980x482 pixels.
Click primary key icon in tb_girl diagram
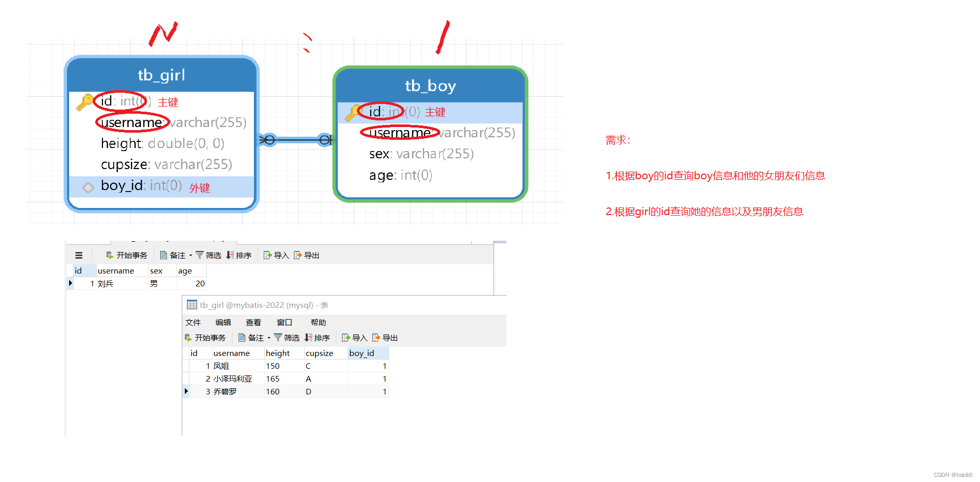(x=85, y=102)
